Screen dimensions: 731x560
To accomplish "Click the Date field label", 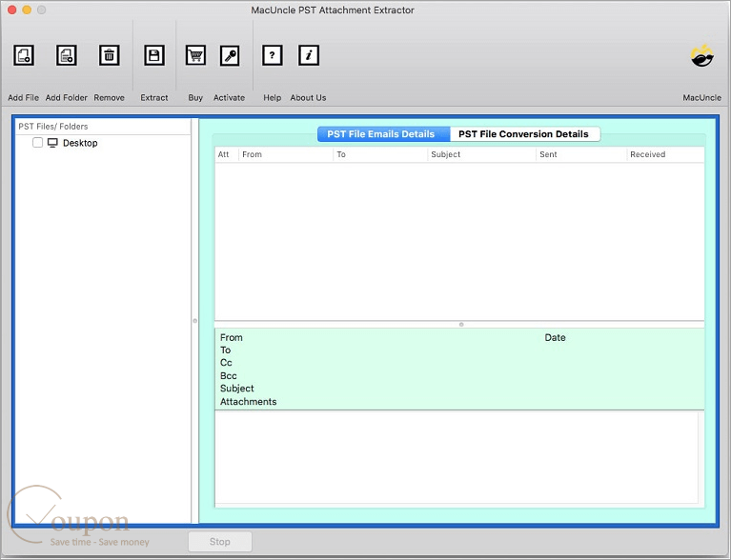I will [x=556, y=337].
